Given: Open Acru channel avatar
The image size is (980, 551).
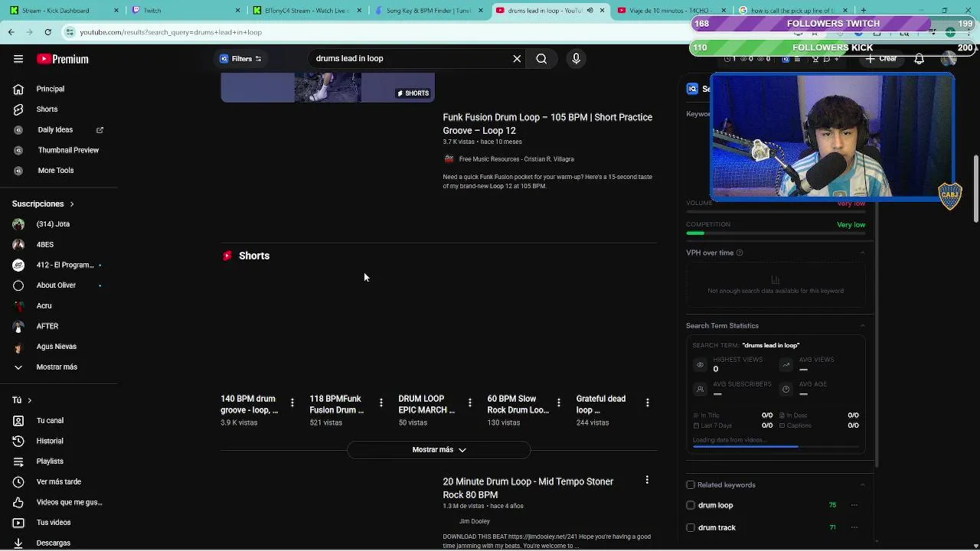Looking at the screenshot, I should pos(18,306).
